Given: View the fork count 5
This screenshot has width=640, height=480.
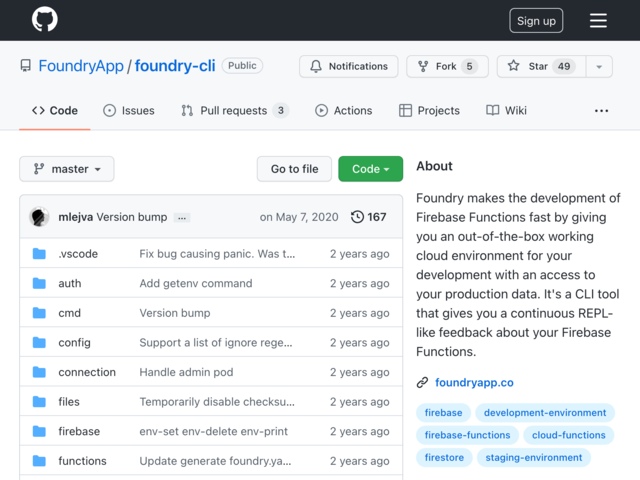Looking at the screenshot, I should pos(469,66).
